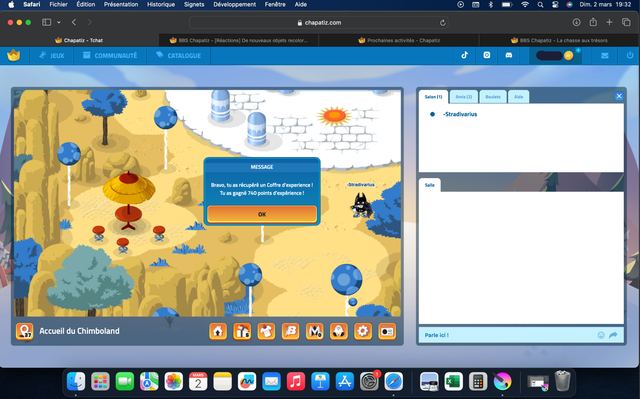Open the Safari downloads icon
640x399 pixels.
576,22
